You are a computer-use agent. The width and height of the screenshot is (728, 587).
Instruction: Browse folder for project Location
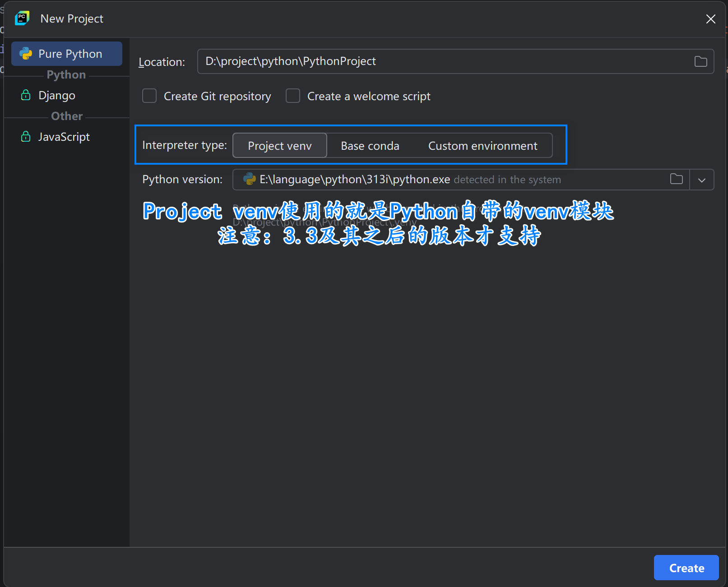(x=700, y=61)
